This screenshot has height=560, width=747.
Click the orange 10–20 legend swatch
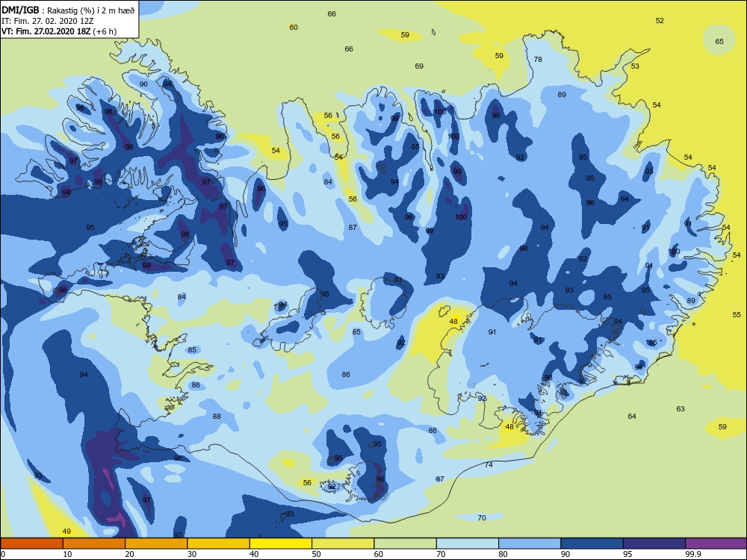pos(94,544)
